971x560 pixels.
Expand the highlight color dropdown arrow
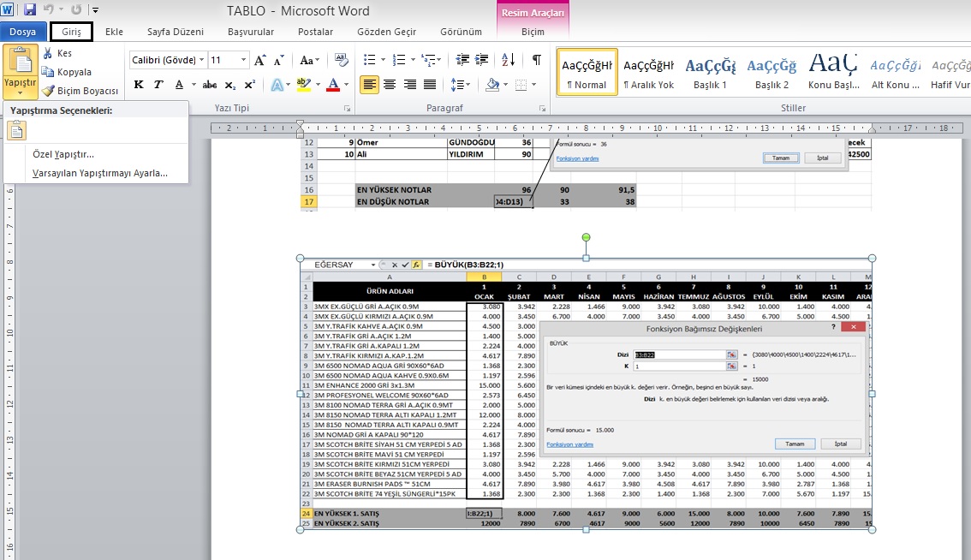[319, 85]
